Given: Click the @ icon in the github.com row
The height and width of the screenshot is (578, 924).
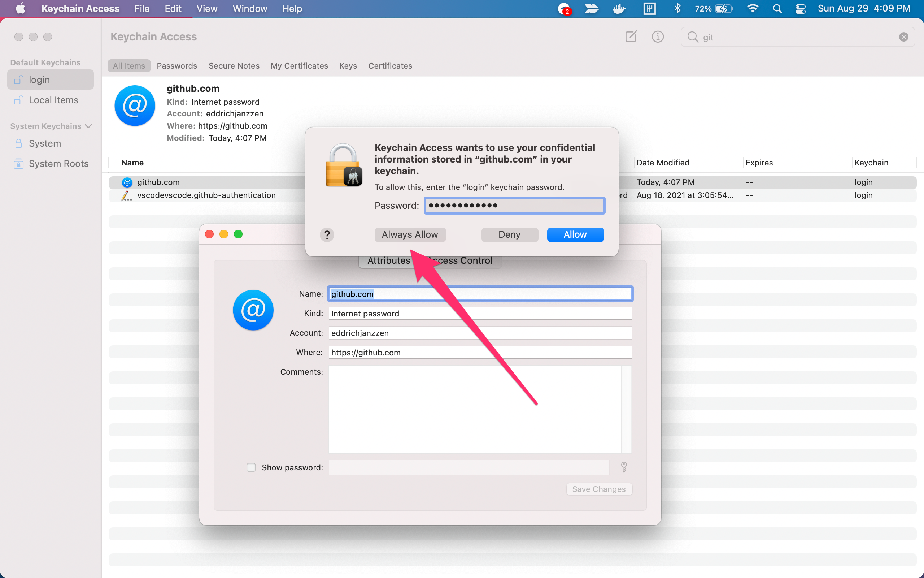Looking at the screenshot, I should click(127, 182).
